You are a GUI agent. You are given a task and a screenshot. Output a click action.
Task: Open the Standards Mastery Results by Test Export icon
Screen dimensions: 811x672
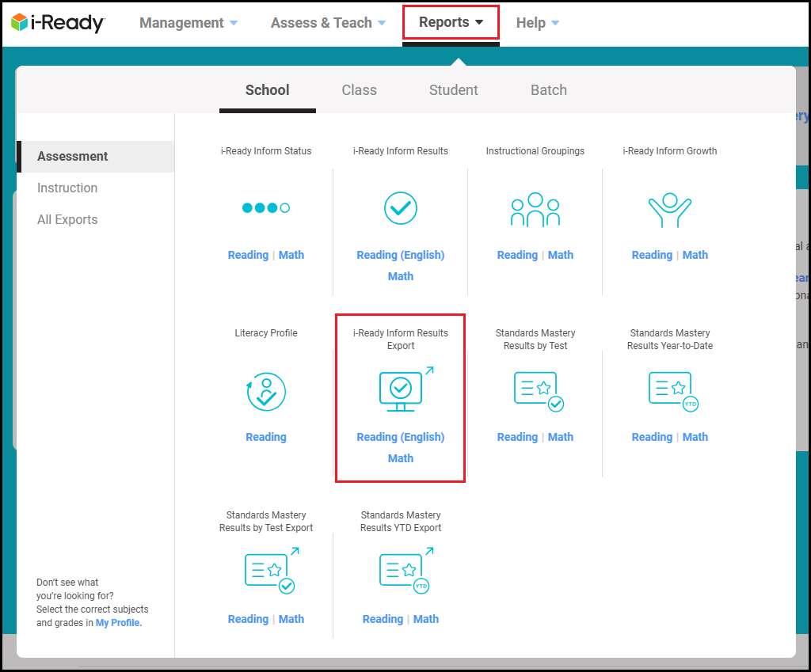[x=272, y=570]
